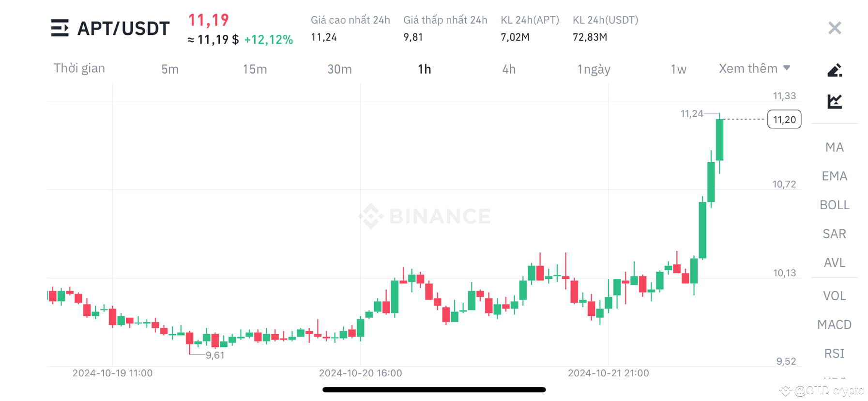Select the 15m interval label

point(254,69)
